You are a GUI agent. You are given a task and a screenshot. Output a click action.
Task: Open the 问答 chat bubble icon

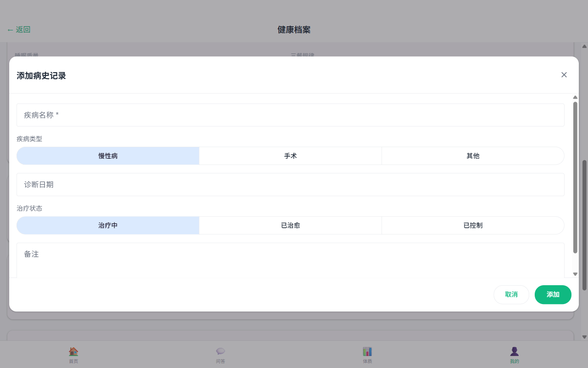point(220,351)
